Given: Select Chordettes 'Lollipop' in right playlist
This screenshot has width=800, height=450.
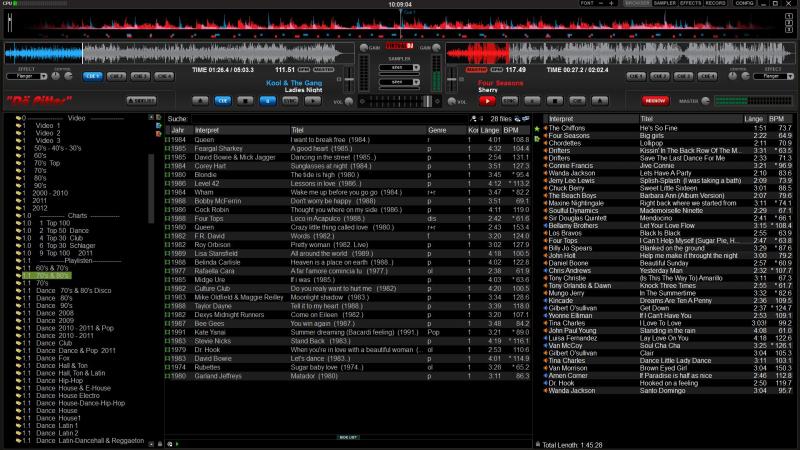Looking at the screenshot, I should click(x=668, y=143).
